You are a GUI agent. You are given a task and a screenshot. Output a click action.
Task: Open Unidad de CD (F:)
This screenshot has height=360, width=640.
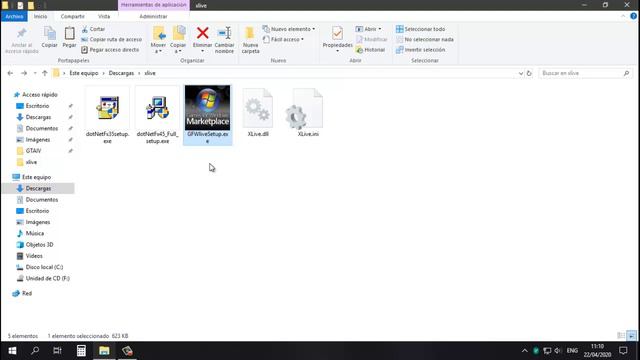pyautogui.click(x=47, y=278)
